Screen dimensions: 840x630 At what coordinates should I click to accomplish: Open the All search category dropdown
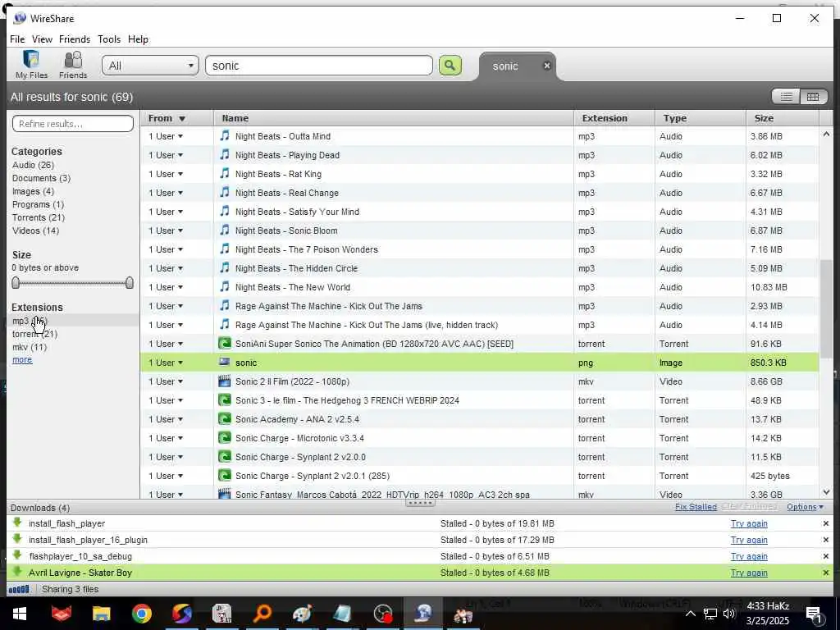click(150, 66)
